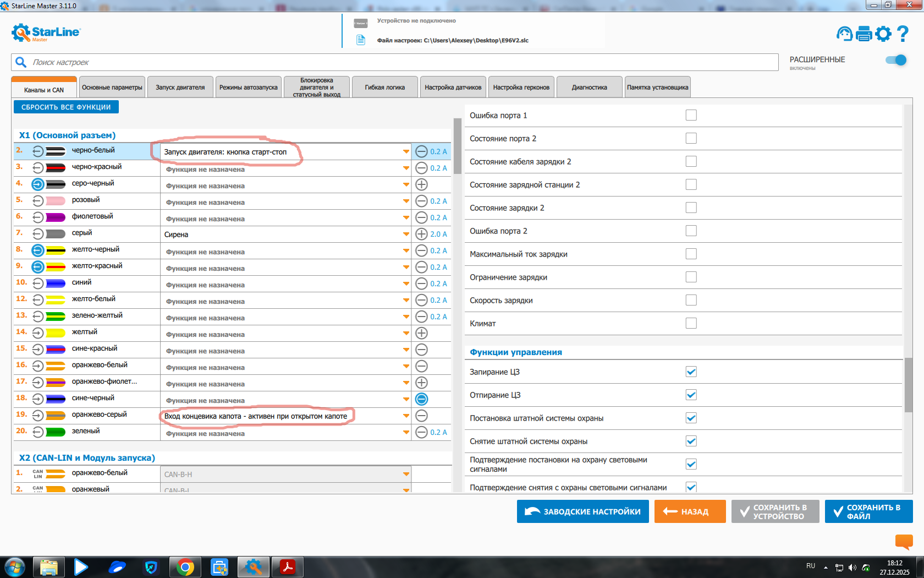
Task: Open the Диагностика tab
Action: point(589,88)
